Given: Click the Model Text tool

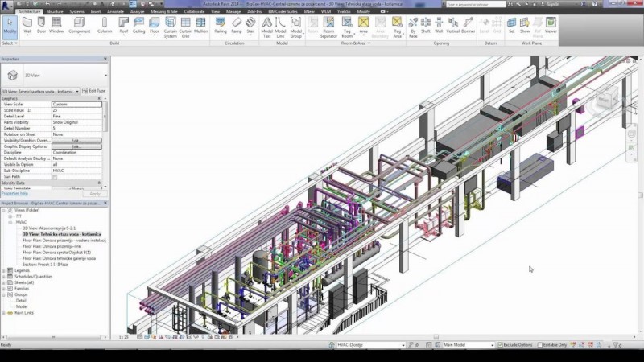Looking at the screenshot, I should (267, 27).
